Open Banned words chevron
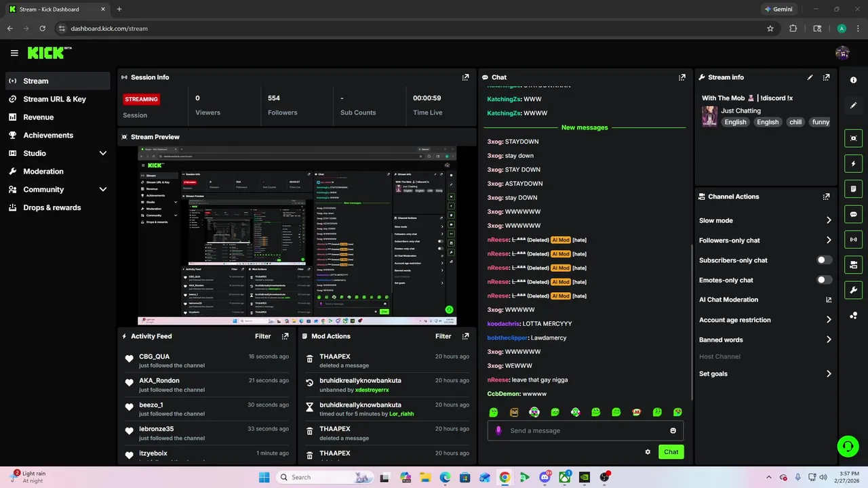The height and width of the screenshot is (488, 868). pos(829,340)
